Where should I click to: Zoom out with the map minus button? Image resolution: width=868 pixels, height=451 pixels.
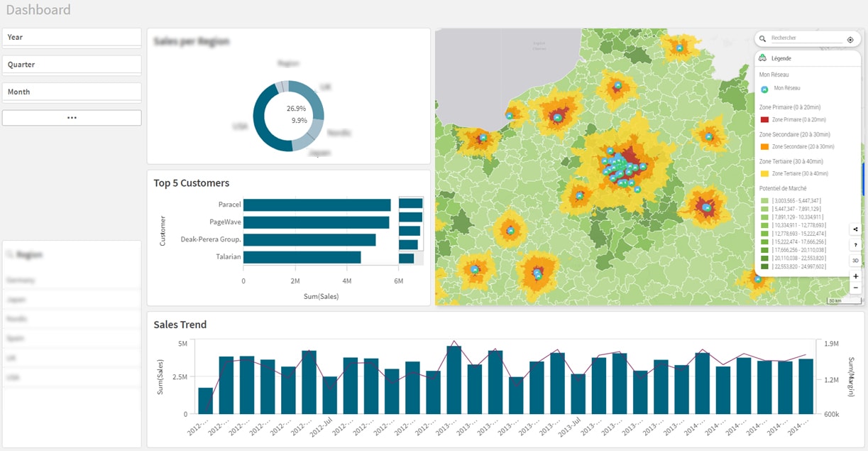[855, 288]
